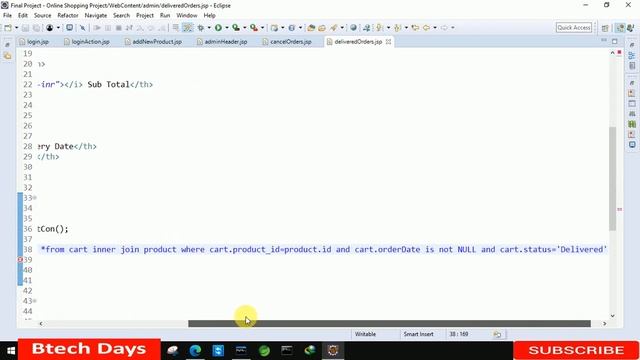Click the black circular profile toolbar icon

pos(50,28)
